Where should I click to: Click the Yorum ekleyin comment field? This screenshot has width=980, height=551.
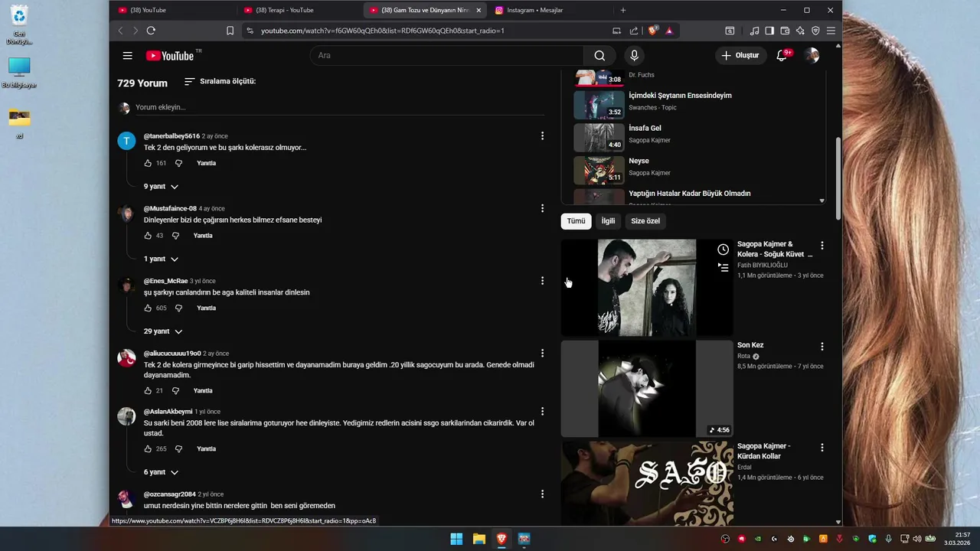click(339, 107)
